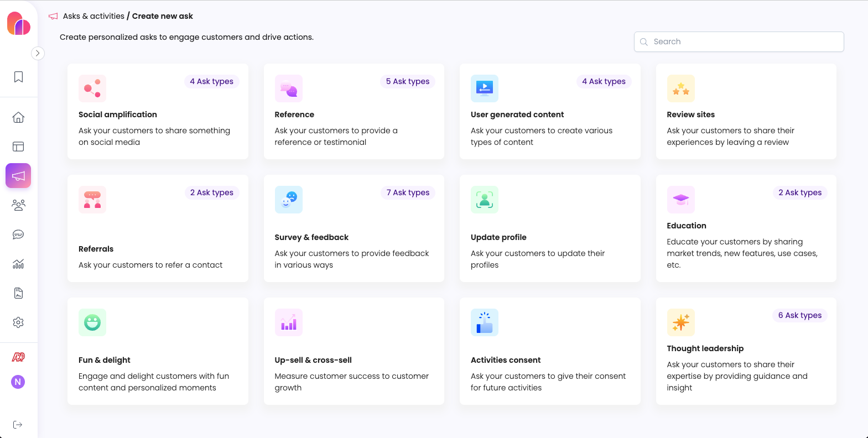Click the Thought leadership sparkle icon

click(681, 322)
